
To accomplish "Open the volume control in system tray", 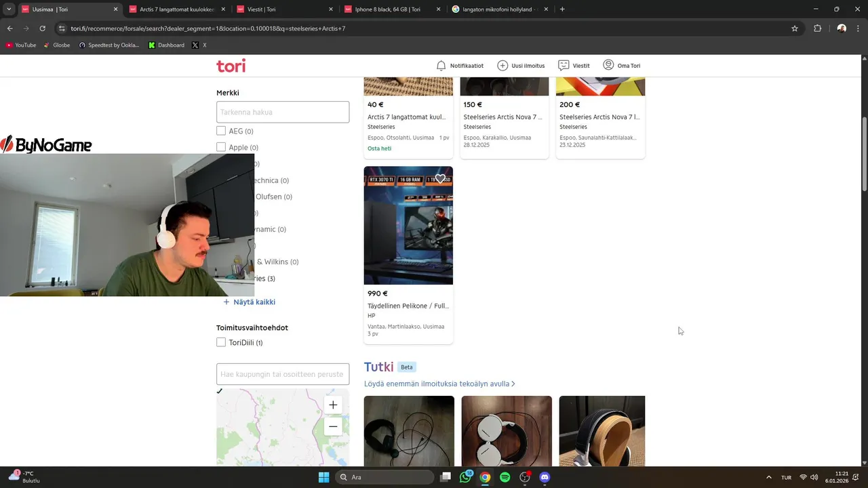I will 814,477.
